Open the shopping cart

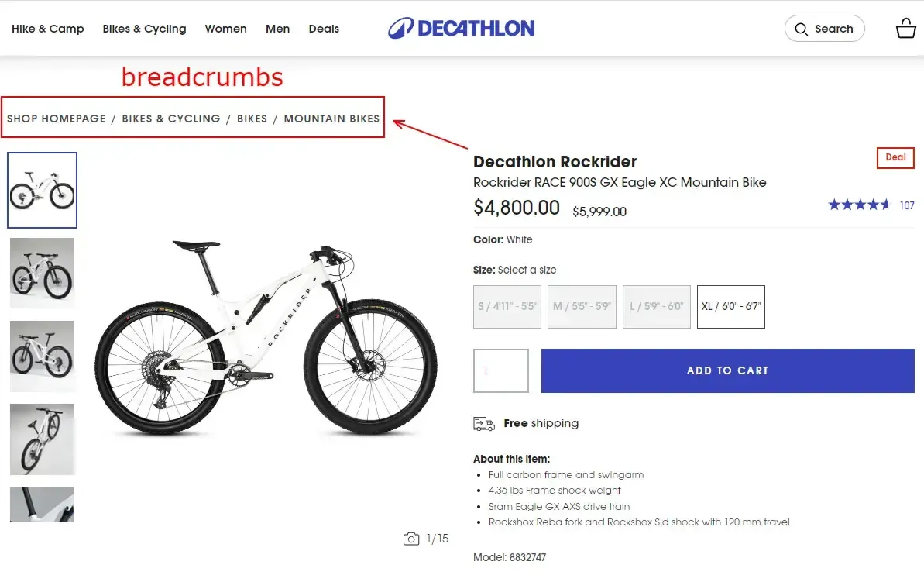905,28
